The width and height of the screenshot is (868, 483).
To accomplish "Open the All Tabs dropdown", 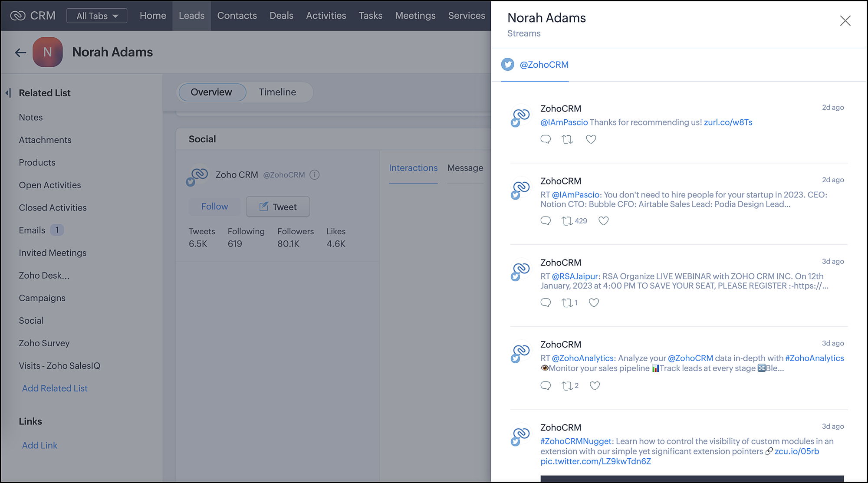I will tap(97, 16).
